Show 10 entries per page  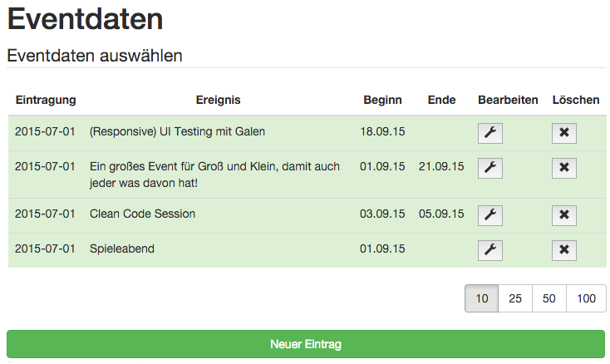click(482, 298)
